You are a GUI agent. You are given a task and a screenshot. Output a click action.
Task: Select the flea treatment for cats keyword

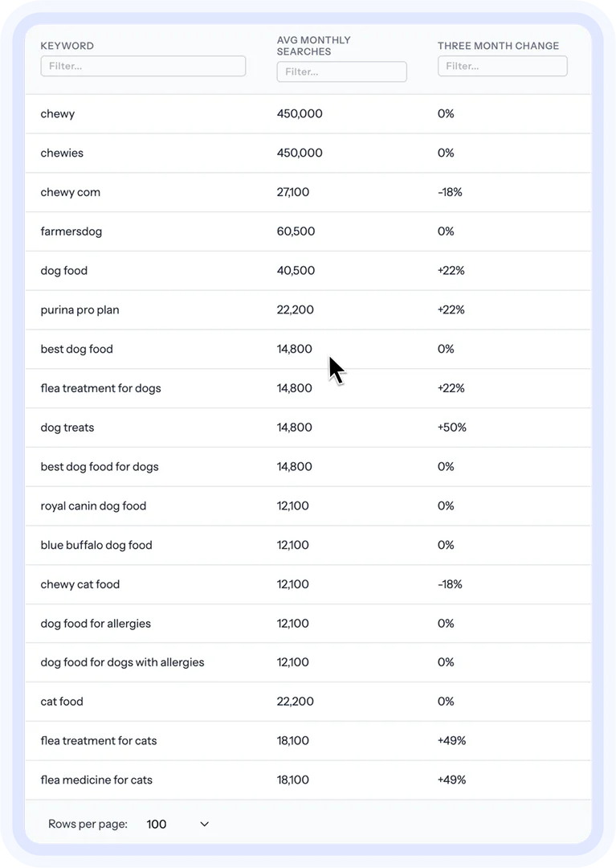(x=98, y=740)
